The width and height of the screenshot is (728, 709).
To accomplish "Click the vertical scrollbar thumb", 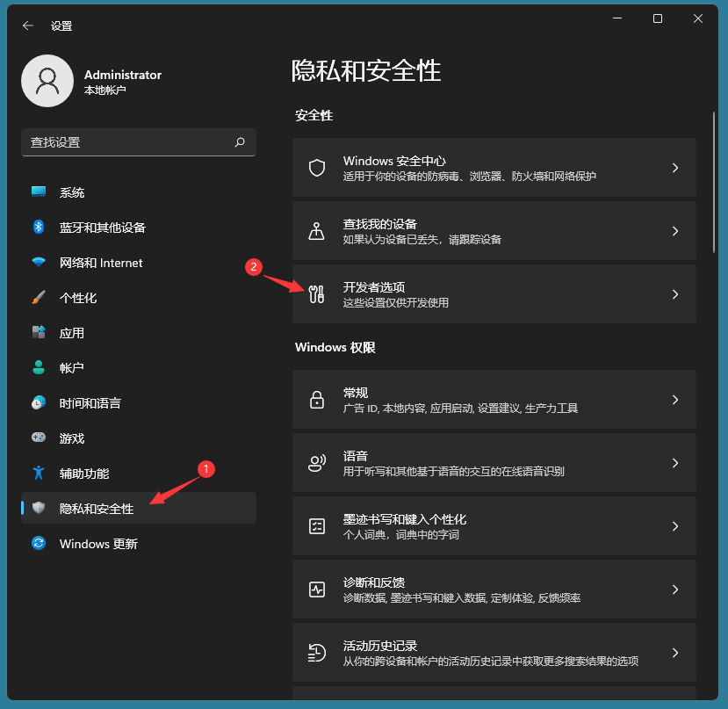I will [x=714, y=182].
